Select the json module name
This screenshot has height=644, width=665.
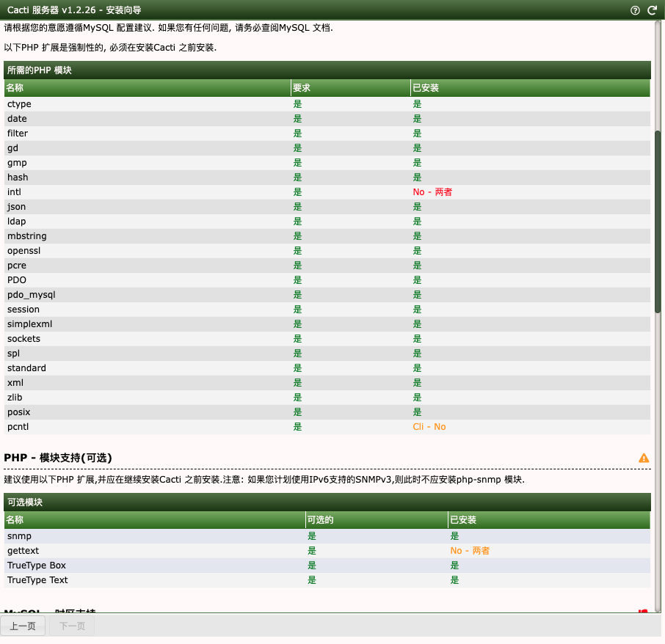click(17, 207)
